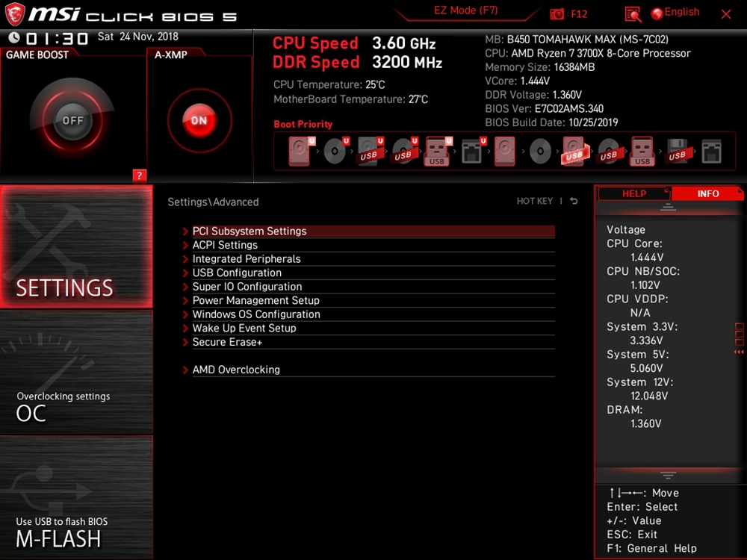Open the OC overclocking settings tile

pos(77,372)
